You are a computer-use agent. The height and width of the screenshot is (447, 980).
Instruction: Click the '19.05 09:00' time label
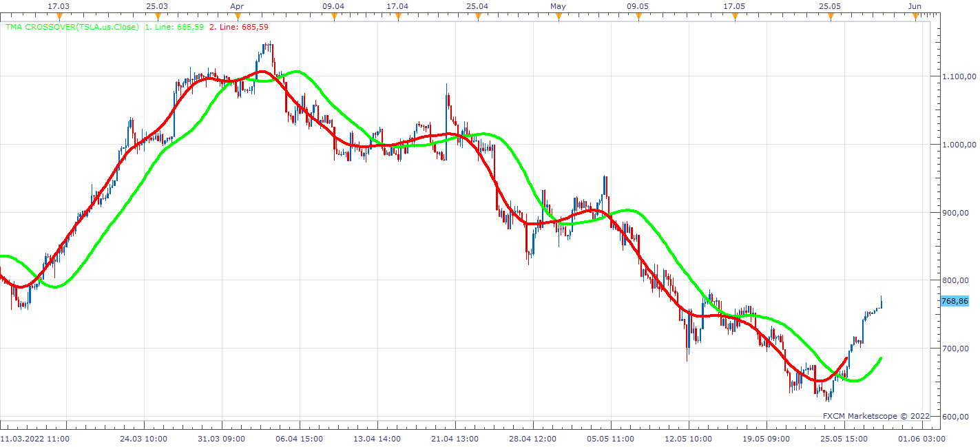pos(767,439)
